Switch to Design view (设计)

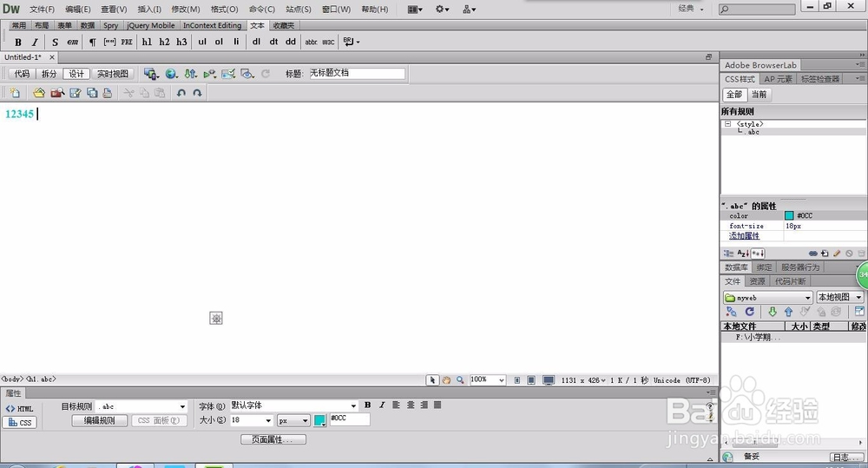pyautogui.click(x=76, y=74)
